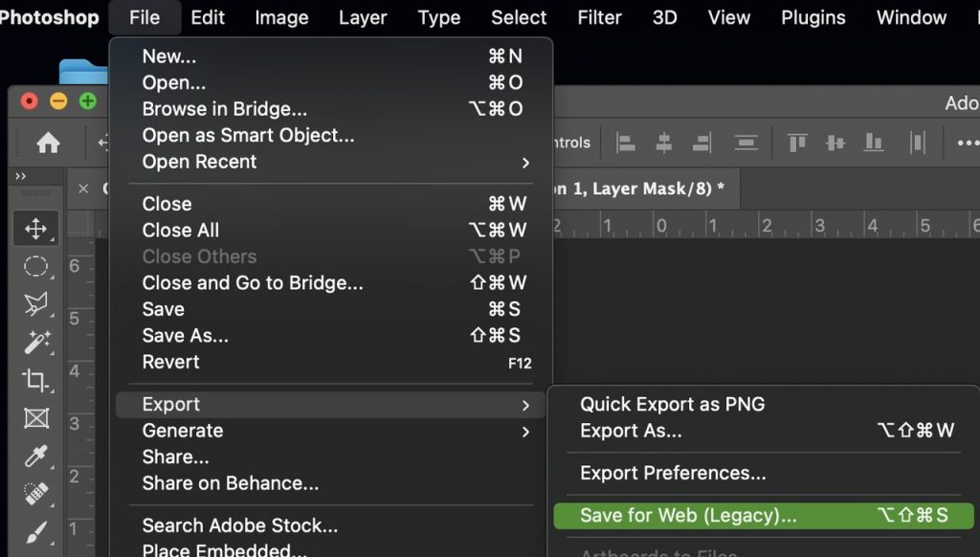This screenshot has height=557, width=980.
Task: Select the Frame tool
Action: [36, 417]
